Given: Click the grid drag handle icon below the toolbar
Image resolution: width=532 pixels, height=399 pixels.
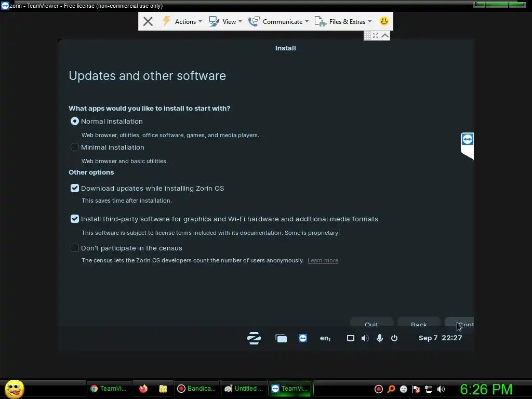Looking at the screenshot, I should tap(367, 35).
